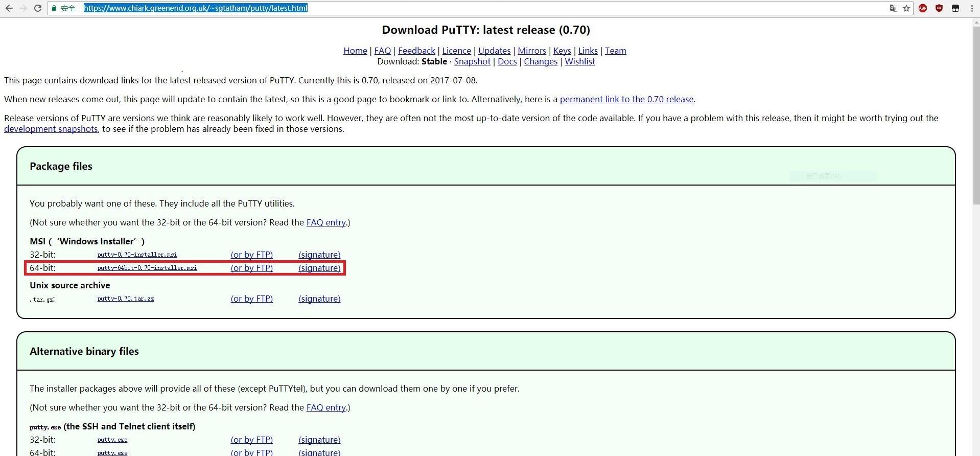
Task: Follow permanent link to the 0.70 release
Action: click(626, 99)
